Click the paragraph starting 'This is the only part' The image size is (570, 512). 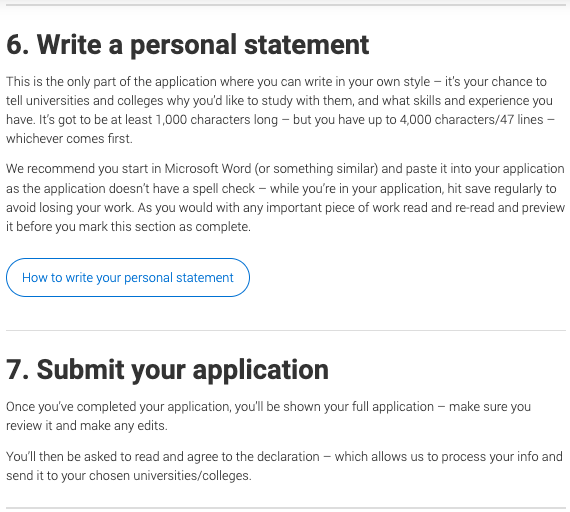pyautogui.click(x=280, y=110)
